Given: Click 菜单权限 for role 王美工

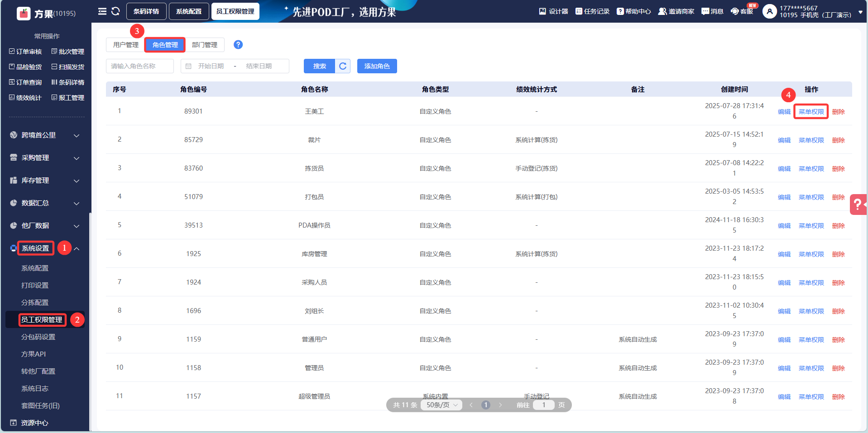Looking at the screenshot, I should 811,112.
